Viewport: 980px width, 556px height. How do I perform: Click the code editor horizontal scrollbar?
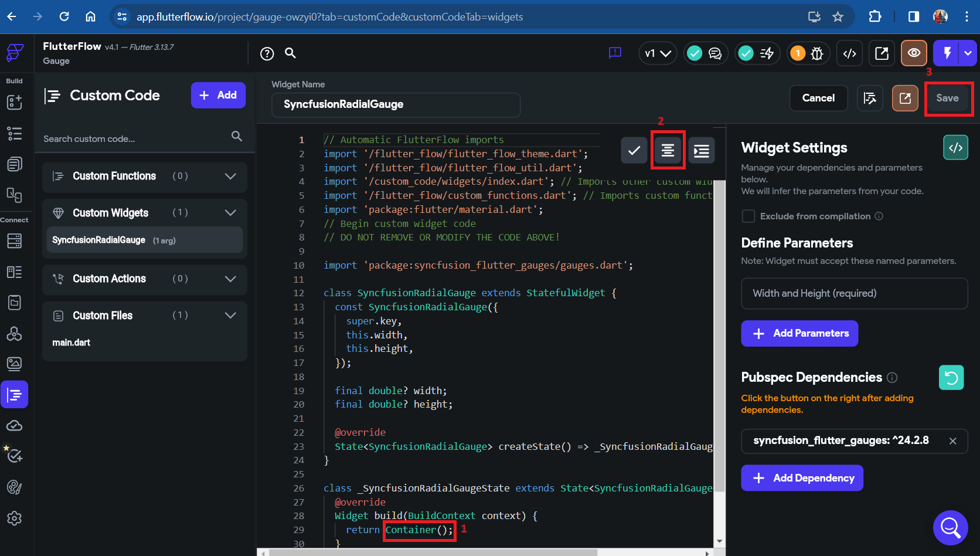pyautogui.click(x=433, y=552)
